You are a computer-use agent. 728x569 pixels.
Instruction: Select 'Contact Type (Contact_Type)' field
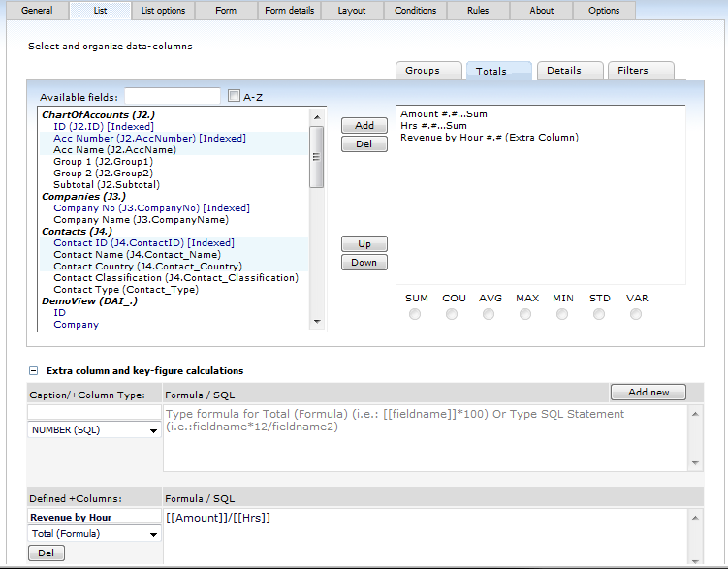126,289
